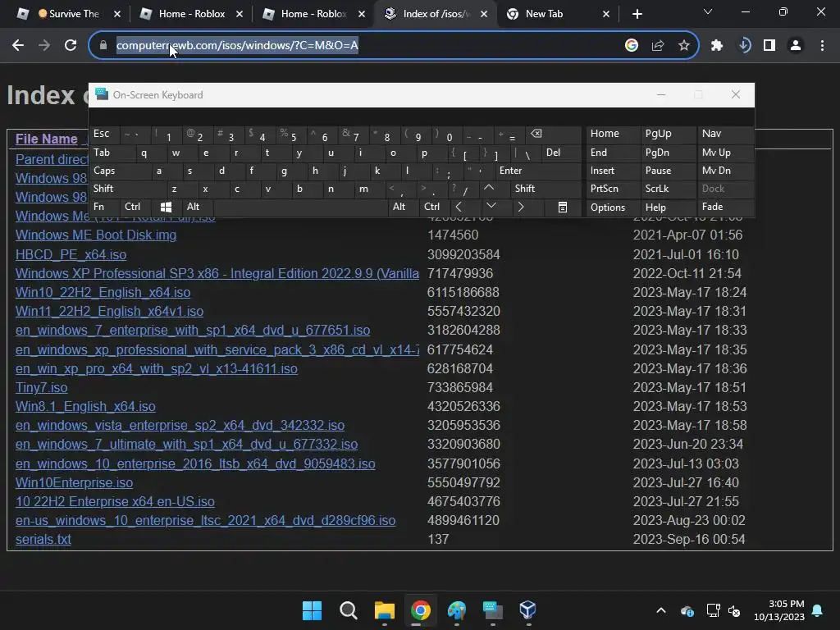Reload the page with the refresh icon
The width and height of the screenshot is (840, 630).
click(x=71, y=46)
